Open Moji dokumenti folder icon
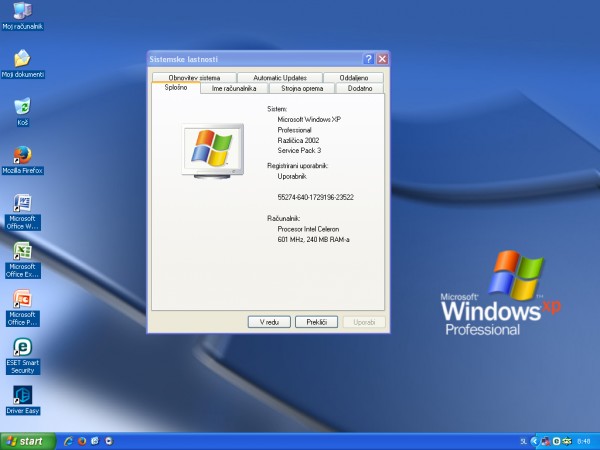The image size is (600, 450). click(23, 64)
